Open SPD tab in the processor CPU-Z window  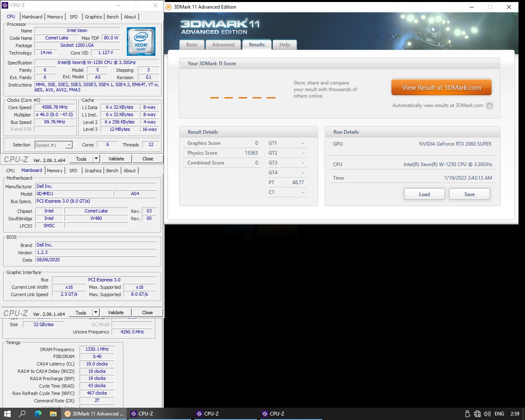74,17
